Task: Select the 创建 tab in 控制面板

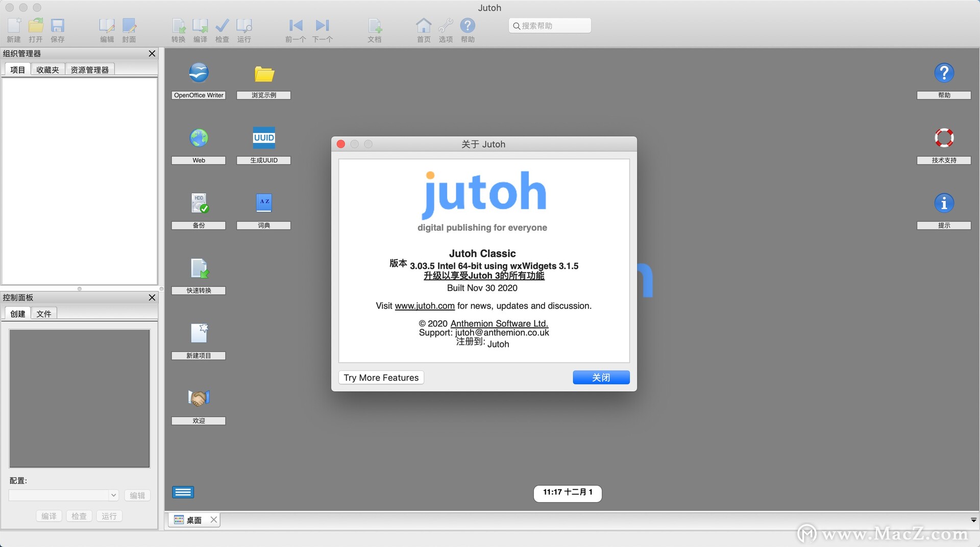Action: [x=17, y=314]
